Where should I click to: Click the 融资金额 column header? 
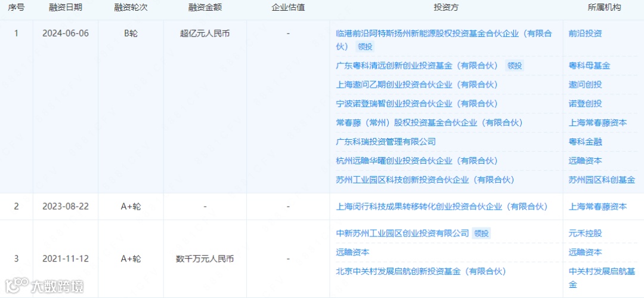(x=205, y=8)
